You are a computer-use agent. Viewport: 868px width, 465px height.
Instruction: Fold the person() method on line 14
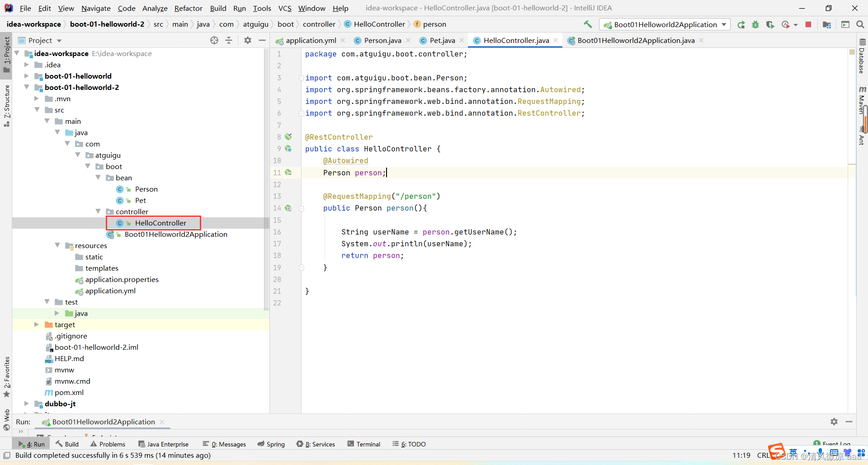pyautogui.click(x=301, y=208)
